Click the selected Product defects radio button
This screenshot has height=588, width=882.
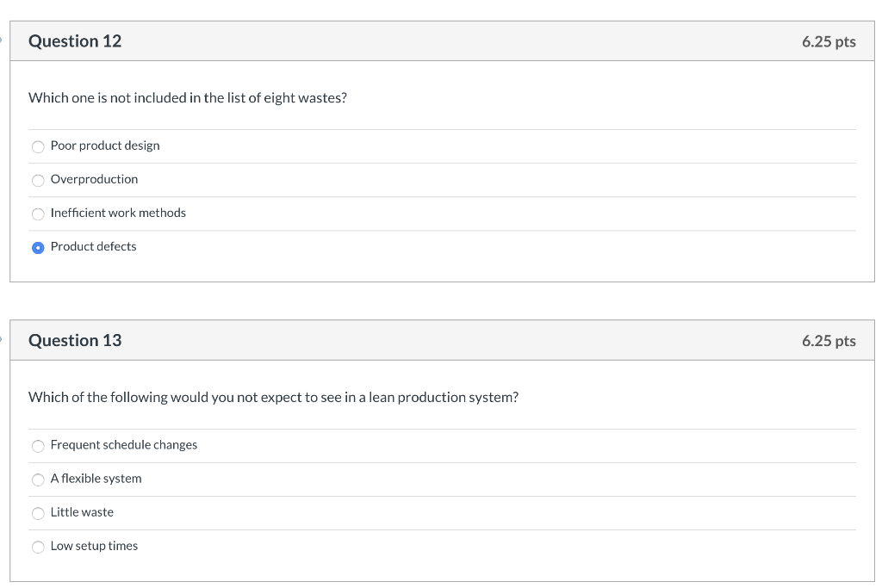(38, 247)
